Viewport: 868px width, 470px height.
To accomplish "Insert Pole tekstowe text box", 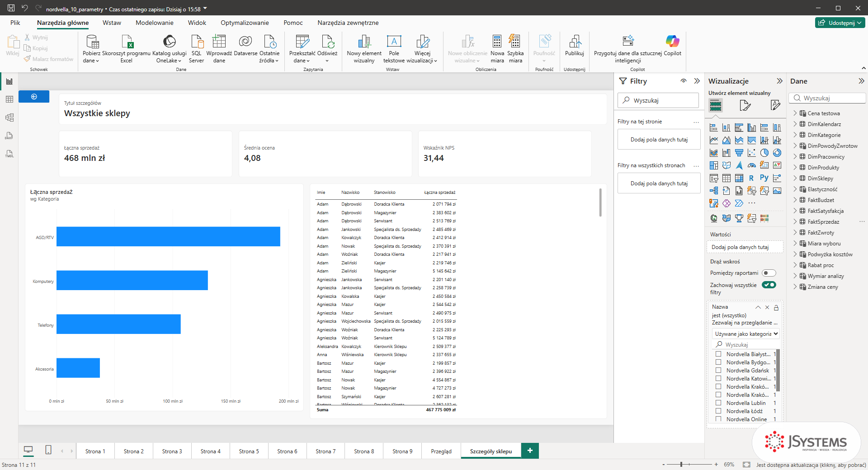I will (x=394, y=49).
